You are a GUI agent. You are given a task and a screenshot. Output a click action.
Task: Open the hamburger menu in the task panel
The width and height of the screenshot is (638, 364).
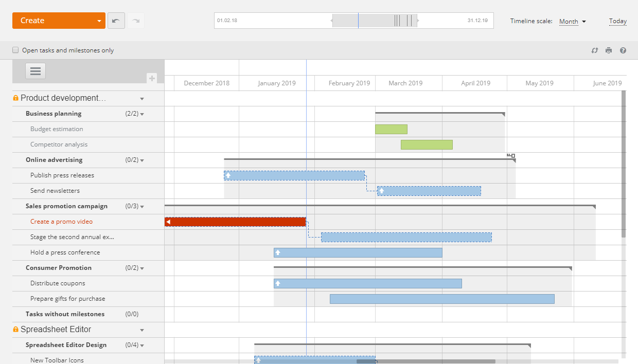pos(36,71)
